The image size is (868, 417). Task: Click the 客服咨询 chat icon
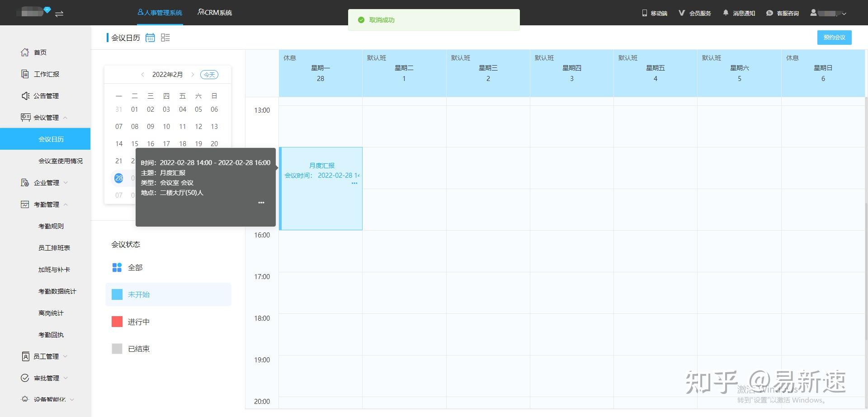point(769,13)
